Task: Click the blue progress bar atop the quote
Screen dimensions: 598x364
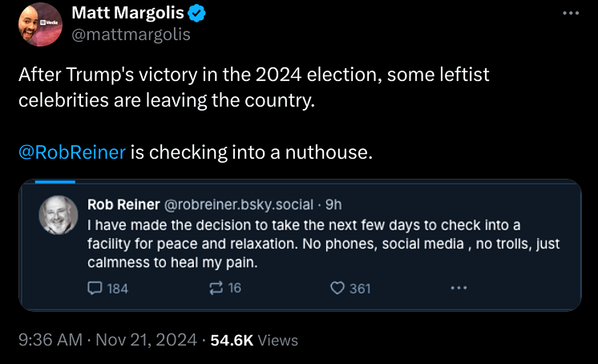Action: coord(55,182)
